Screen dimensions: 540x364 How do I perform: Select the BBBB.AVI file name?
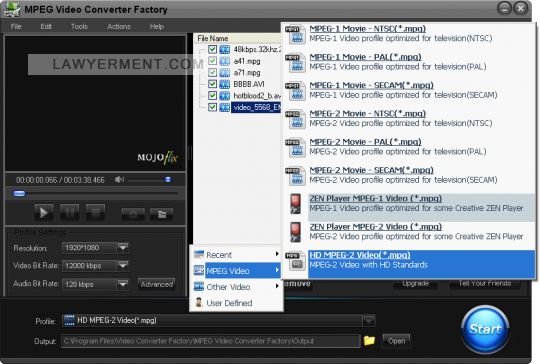pyautogui.click(x=249, y=84)
